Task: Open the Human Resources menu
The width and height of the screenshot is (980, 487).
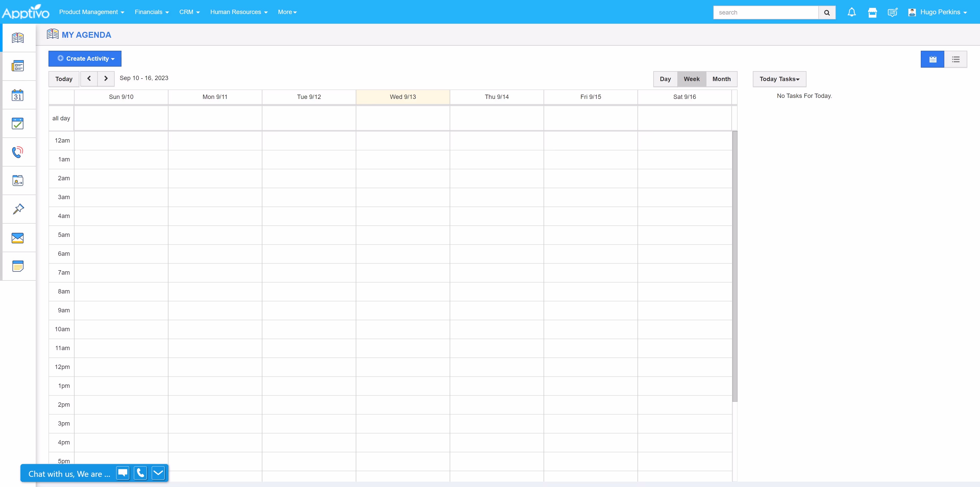Action: [x=239, y=12]
